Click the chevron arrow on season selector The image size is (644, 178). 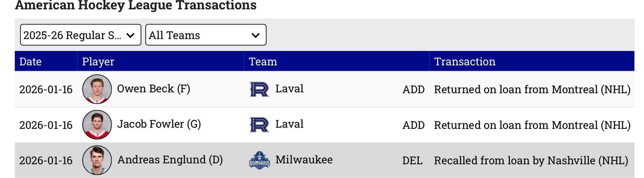130,35
